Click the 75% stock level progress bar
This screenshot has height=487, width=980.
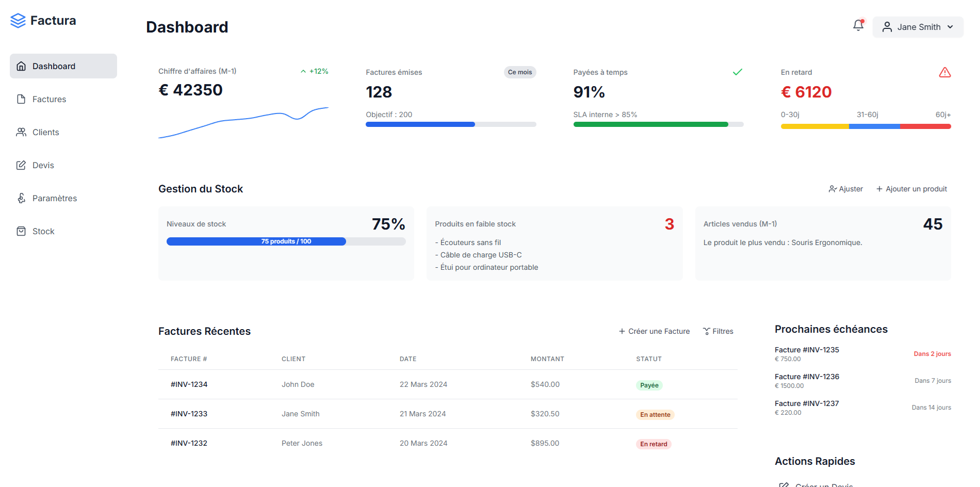point(256,241)
